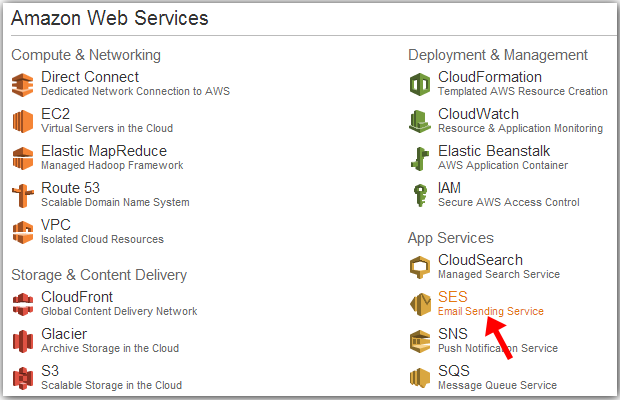This screenshot has width=620, height=400.
Task: Click the Direct Connect service icon
Action: click(23, 85)
